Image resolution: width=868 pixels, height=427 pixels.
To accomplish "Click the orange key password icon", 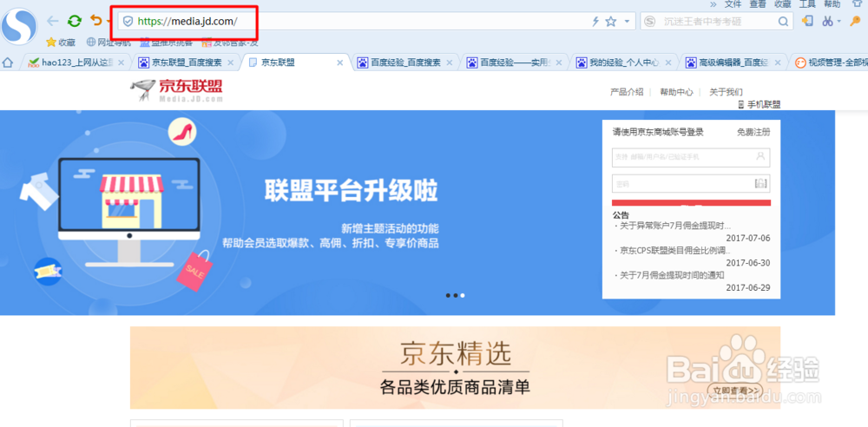I will pyautogui.click(x=855, y=21).
